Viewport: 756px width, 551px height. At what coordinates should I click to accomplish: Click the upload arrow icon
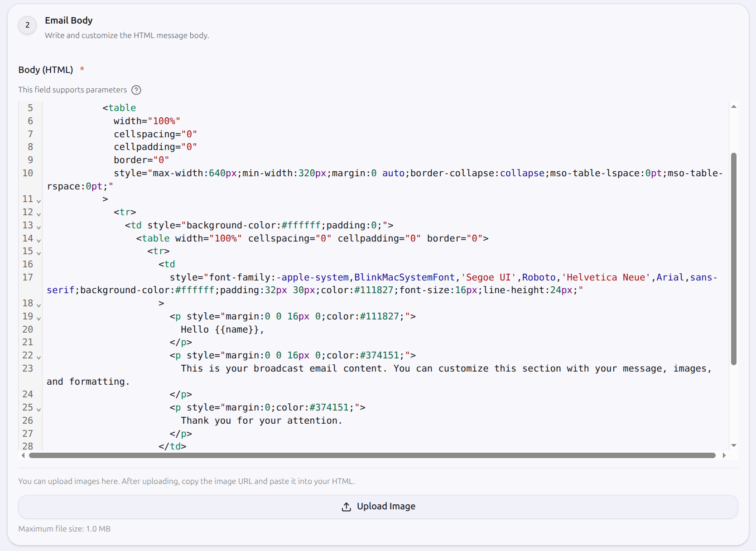pyautogui.click(x=347, y=507)
